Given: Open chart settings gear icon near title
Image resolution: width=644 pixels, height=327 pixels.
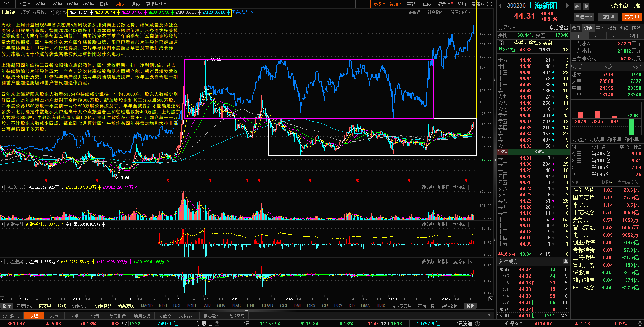Looking at the screenshot, I should 58,12.
